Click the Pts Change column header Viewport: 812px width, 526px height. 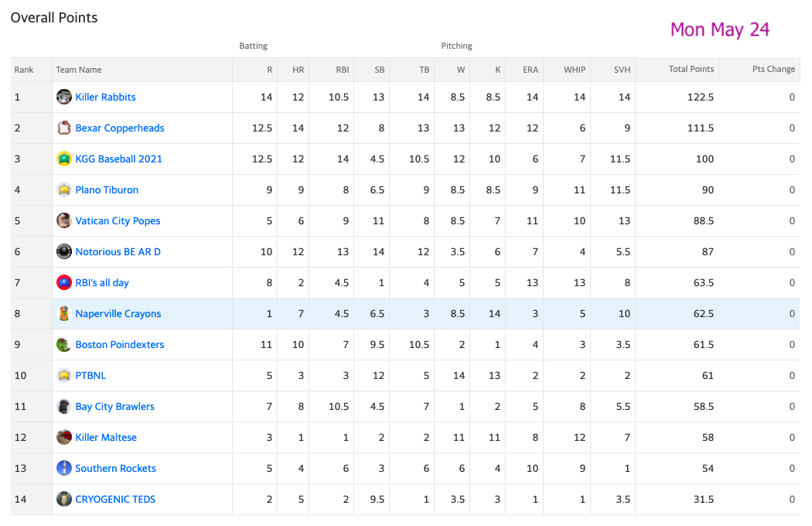point(773,69)
